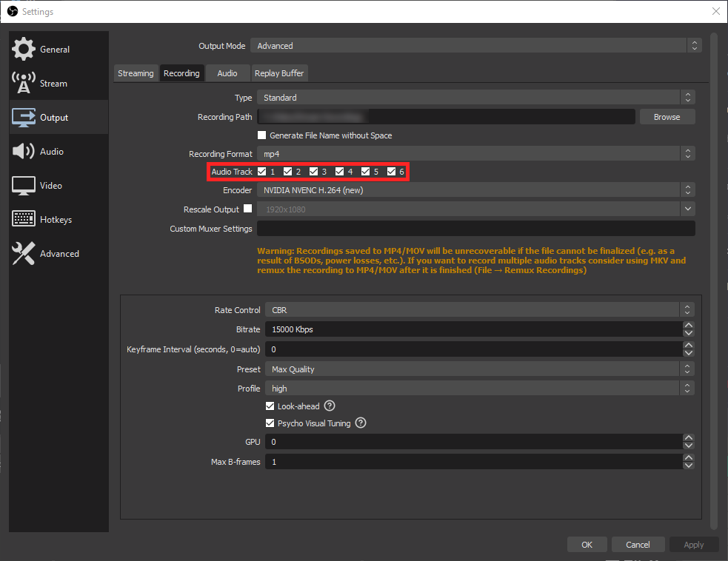728x561 pixels.
Task: Switch to Audio output tab
Action: (227, 73)
